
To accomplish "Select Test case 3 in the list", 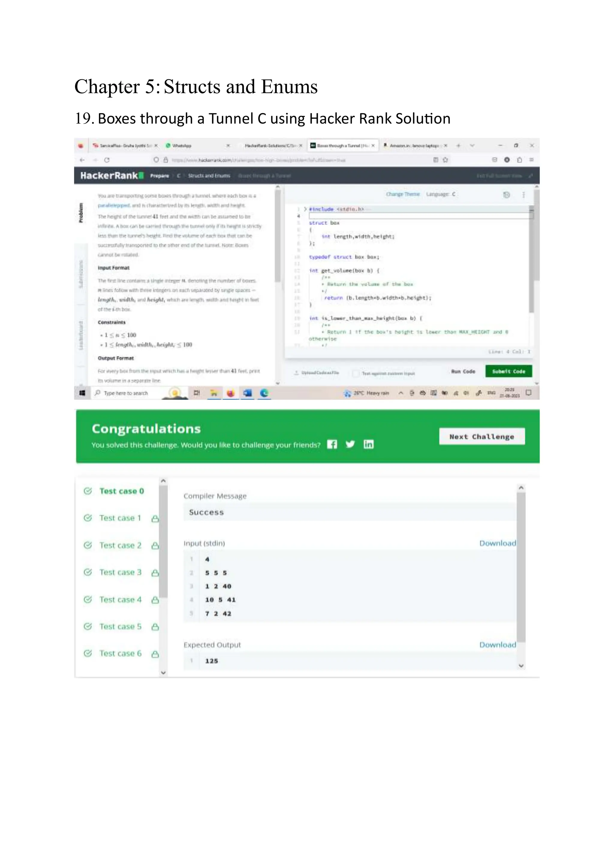I will [120, 572].
